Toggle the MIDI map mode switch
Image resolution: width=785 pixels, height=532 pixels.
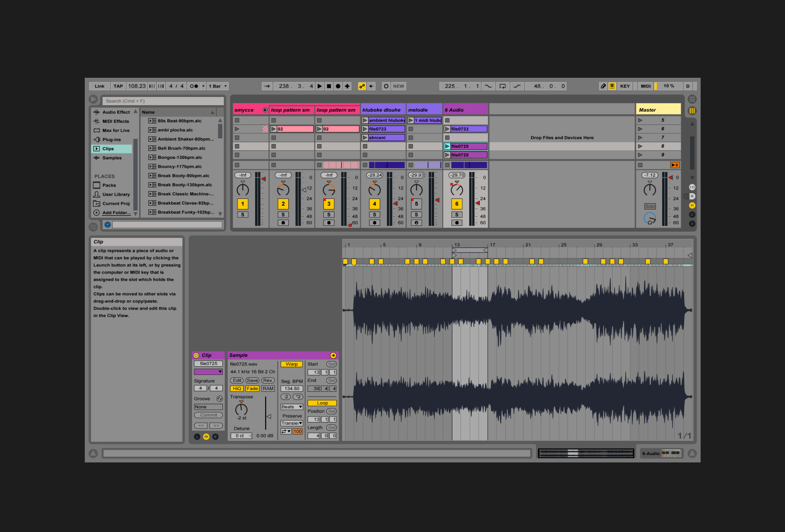pos(646,86)
